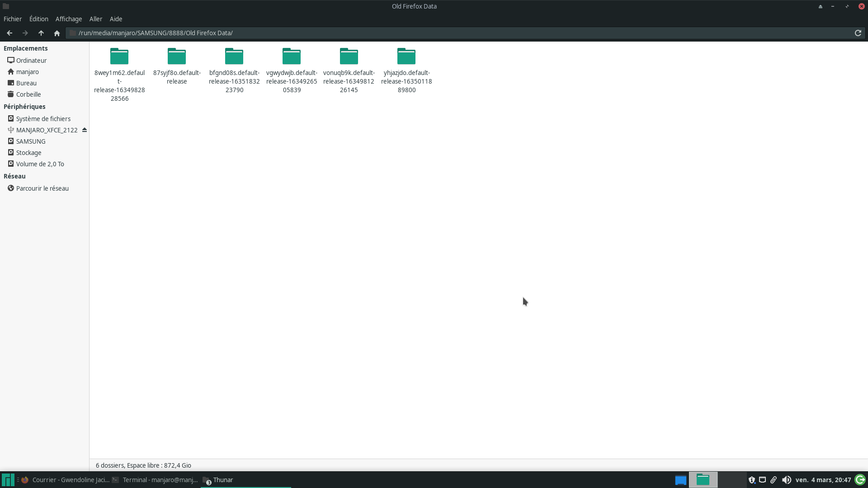
Task: Open the Affichage menu
Action: coord(69,19)
